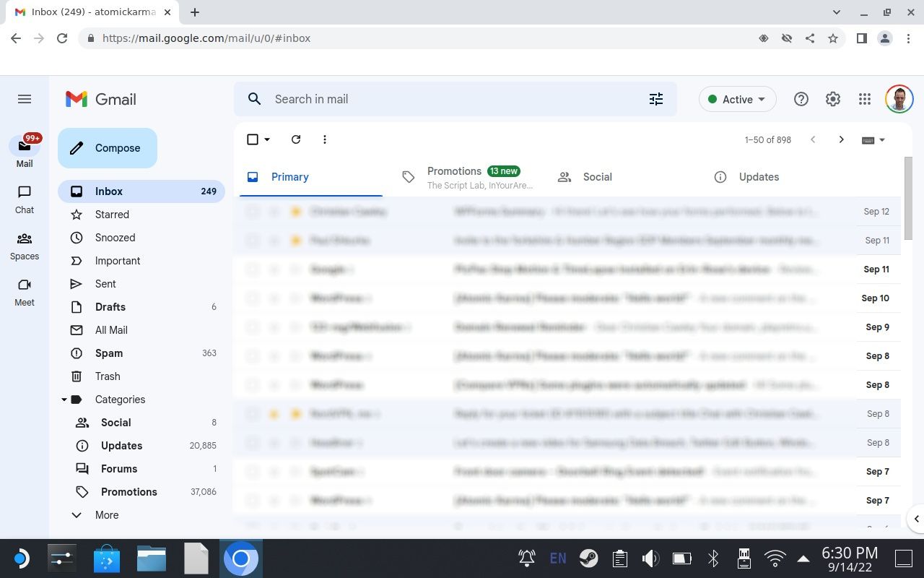Collapse the sidebar with hamburger menu
924x578 pixels.
click(24, 99)
